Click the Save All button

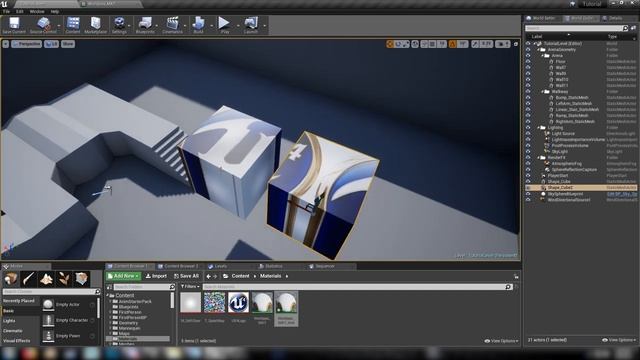click(186, 276)
